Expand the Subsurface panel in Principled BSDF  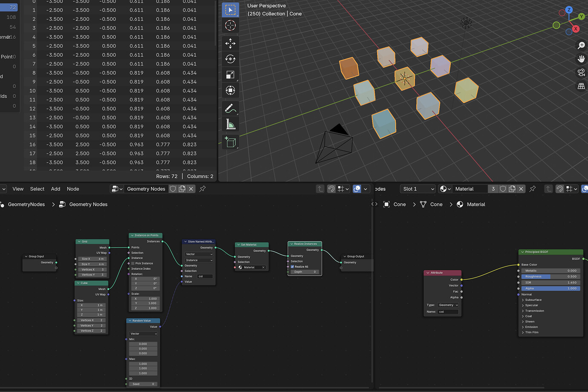click(x=533, y=300)
